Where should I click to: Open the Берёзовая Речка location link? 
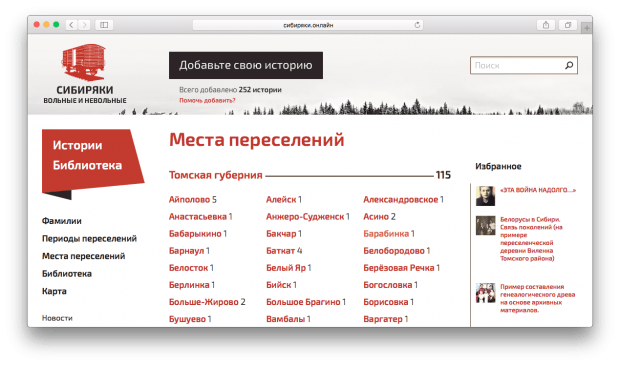click(399, 268)
